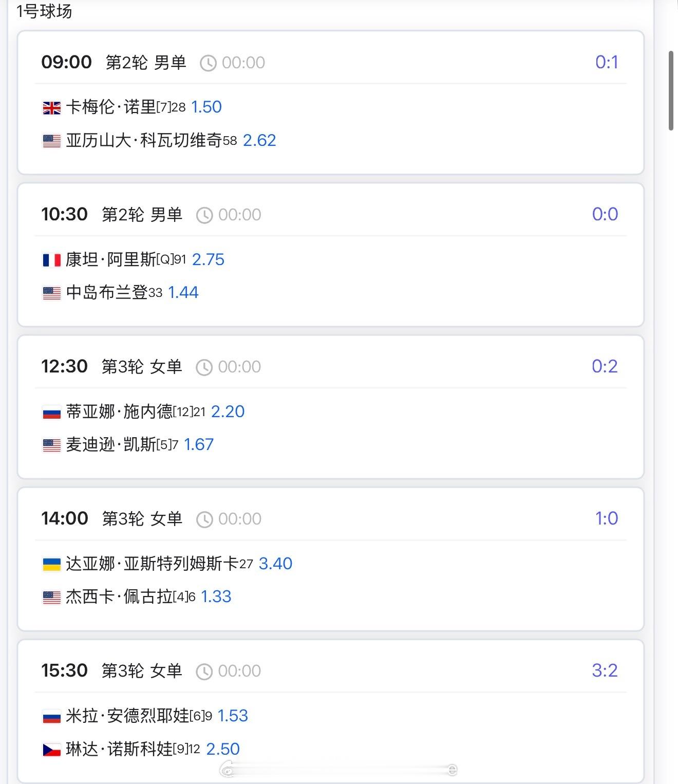Open player 麦迪逊·凯斯
This screenshot has height=784, width=678.
[x=111, y=444]
